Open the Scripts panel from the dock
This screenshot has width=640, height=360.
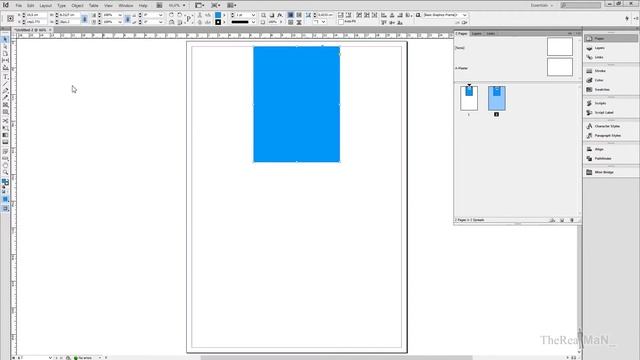pyautogui.click(x=611, y=103)
